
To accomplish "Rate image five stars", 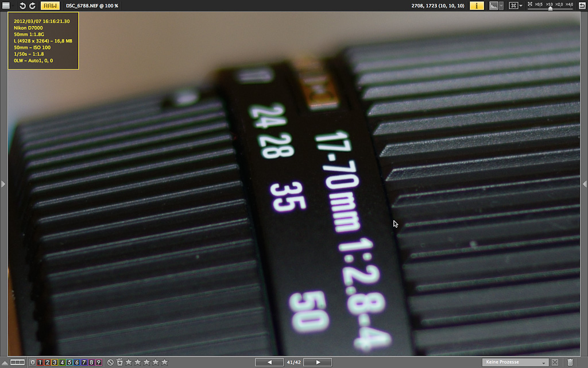I will click(x=165, y=362).
